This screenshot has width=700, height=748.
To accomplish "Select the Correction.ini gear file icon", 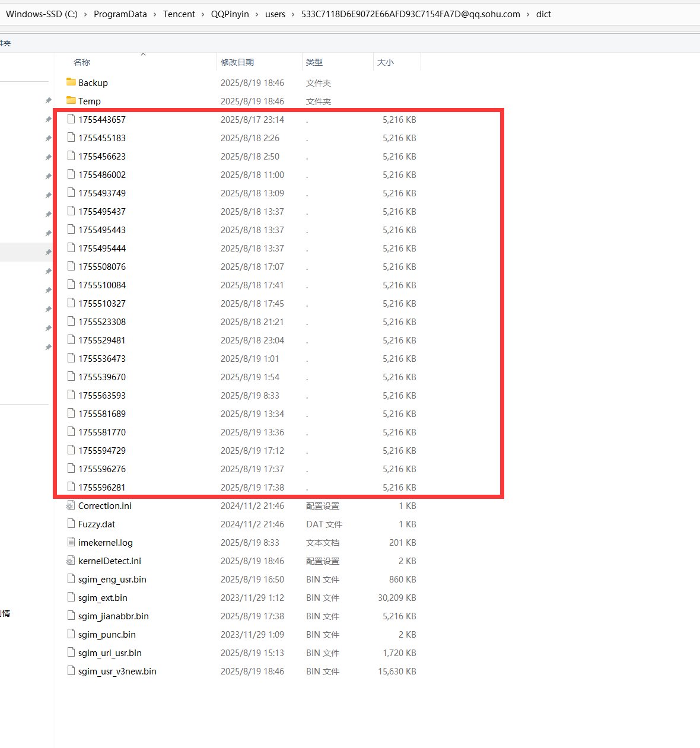I will point(71,506).
